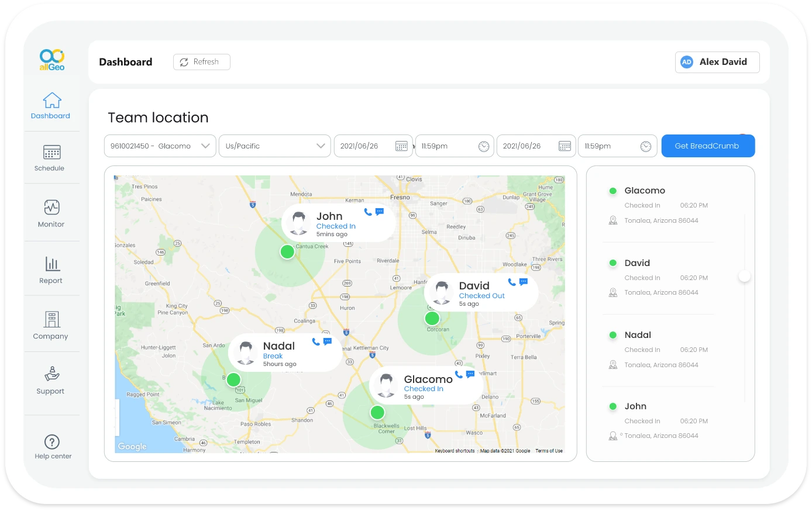Click John's avatar on map card
This screenshot has height=511, width=812.
point(299,223)
